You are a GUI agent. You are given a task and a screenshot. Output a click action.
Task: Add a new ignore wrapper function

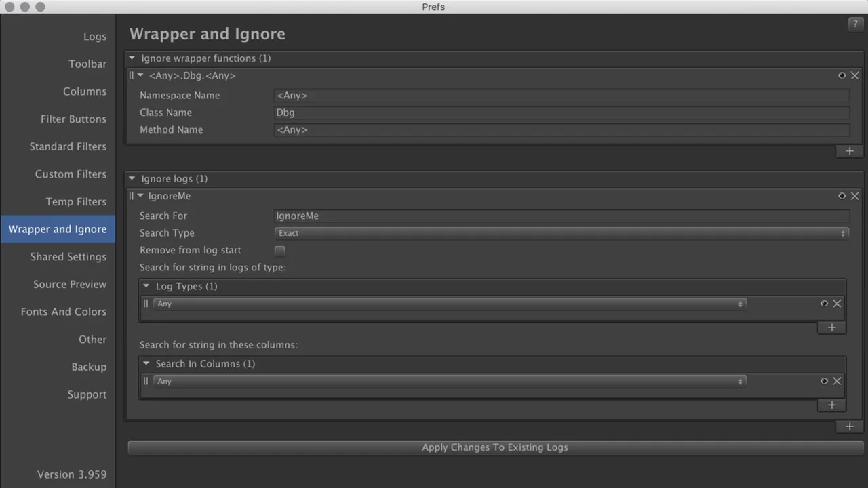coord(850,151)
